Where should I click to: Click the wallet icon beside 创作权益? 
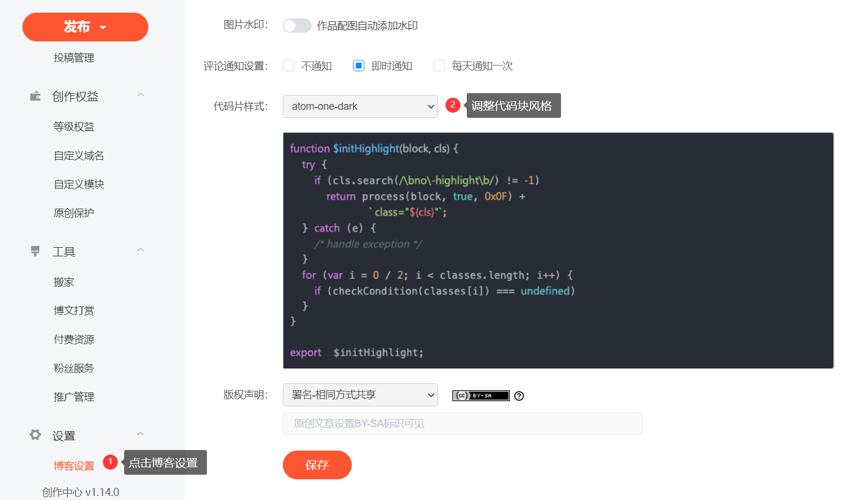pos(35,96)
